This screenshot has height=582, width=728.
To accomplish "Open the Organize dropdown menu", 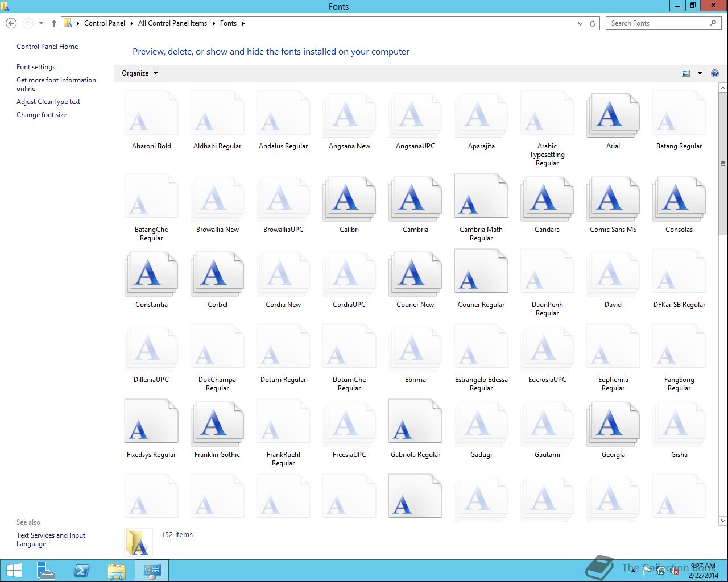I will click(x=139, y=73).
